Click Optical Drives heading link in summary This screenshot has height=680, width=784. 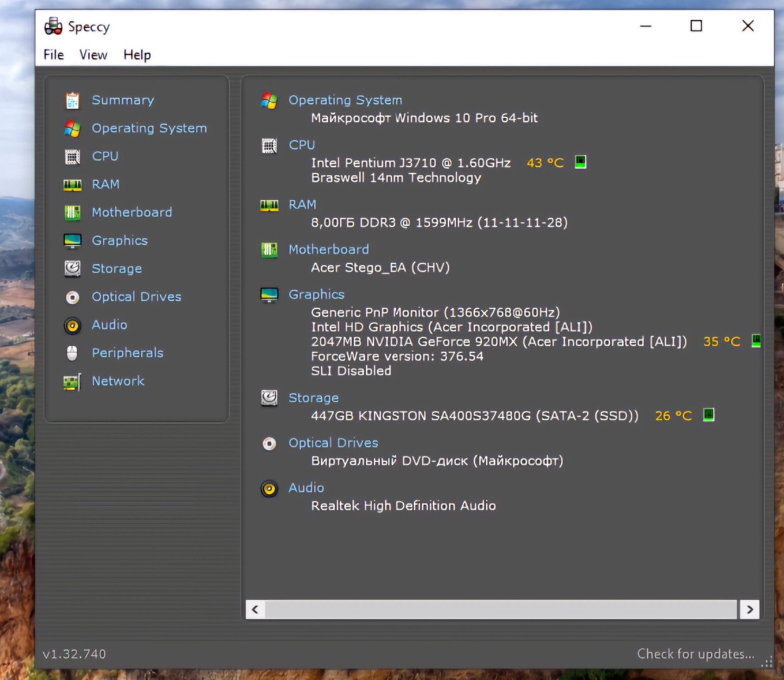click(x=334, y=443)
